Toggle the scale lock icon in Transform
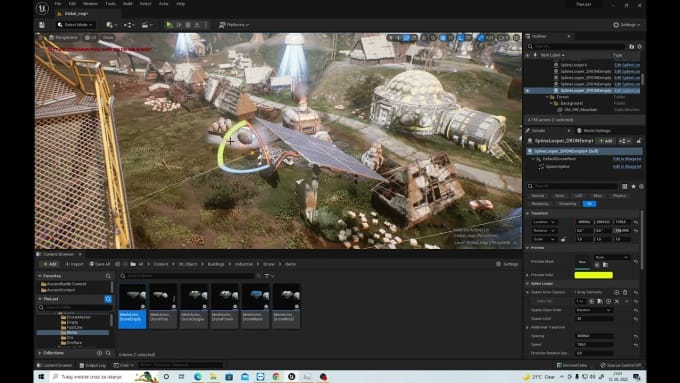The width and height of the screenshot is (680, 383). 563,239
